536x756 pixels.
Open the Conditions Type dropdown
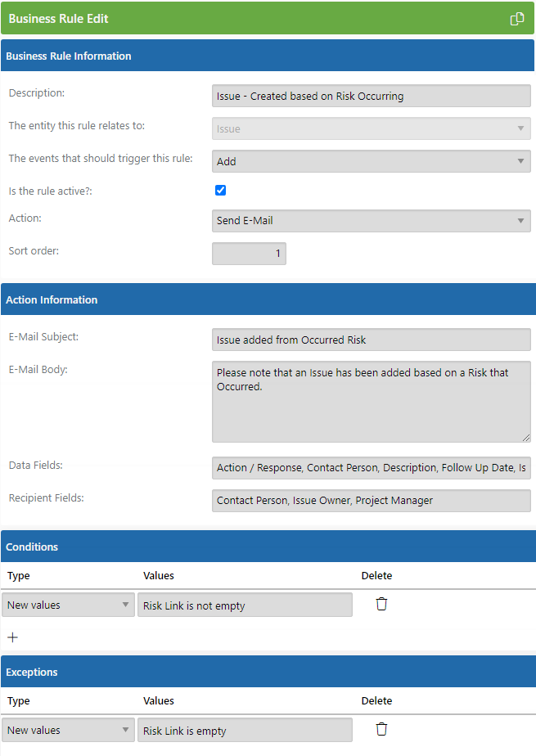point(68,605)
